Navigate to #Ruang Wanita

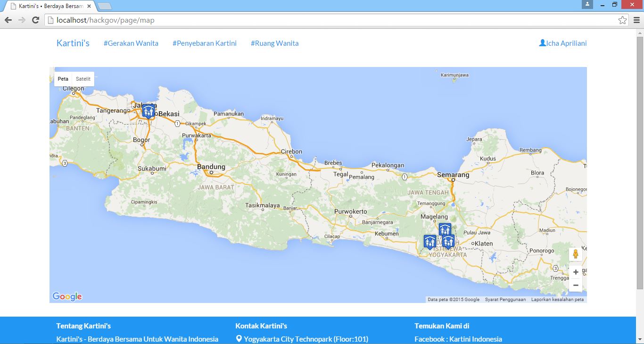coord(275,43)
